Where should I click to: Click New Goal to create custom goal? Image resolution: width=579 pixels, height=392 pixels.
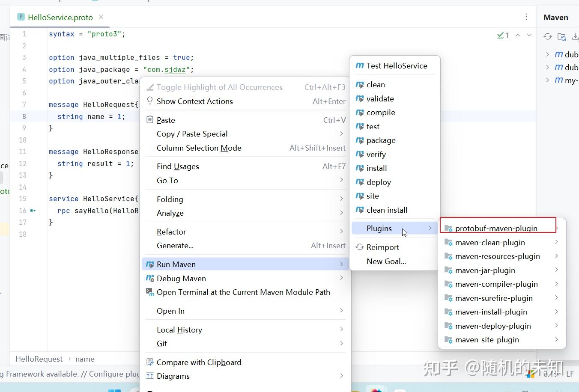[386, 261]
